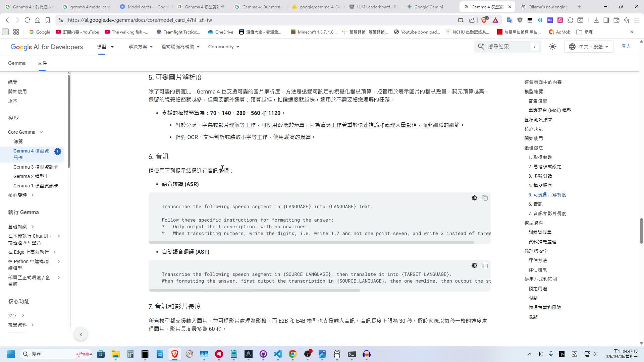Close the active Gemma 4 模型資 tab

(510, 7)
